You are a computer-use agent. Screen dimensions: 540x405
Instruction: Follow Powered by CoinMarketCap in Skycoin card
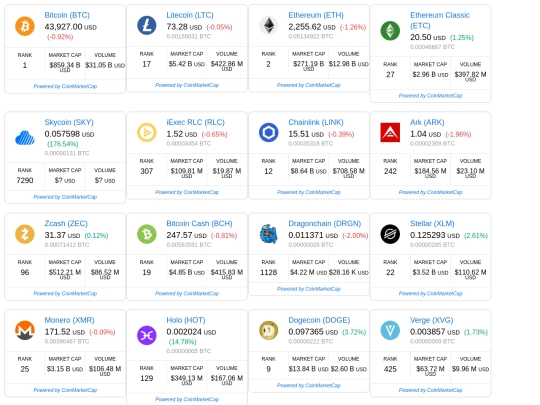pos(65,197)
